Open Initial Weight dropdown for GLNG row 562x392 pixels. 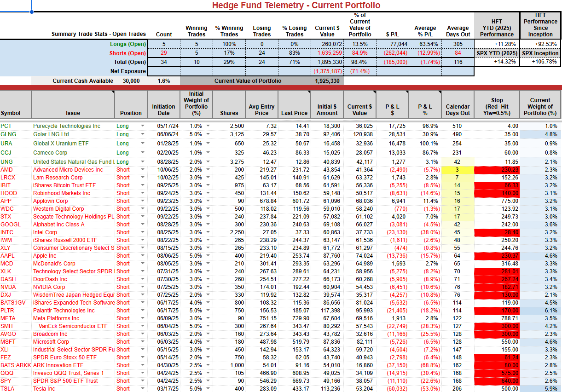208,134
